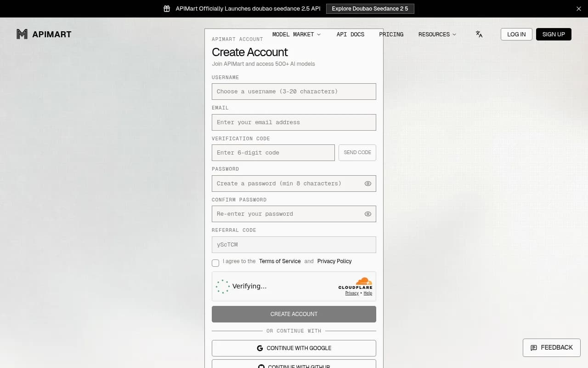Click the Sign Up button
The height and width of the screenshot is (368, 588).
pos(554,34)
